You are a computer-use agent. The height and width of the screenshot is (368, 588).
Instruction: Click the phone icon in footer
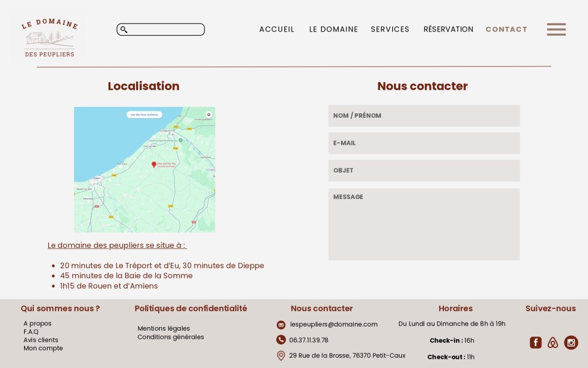point(281,340)
